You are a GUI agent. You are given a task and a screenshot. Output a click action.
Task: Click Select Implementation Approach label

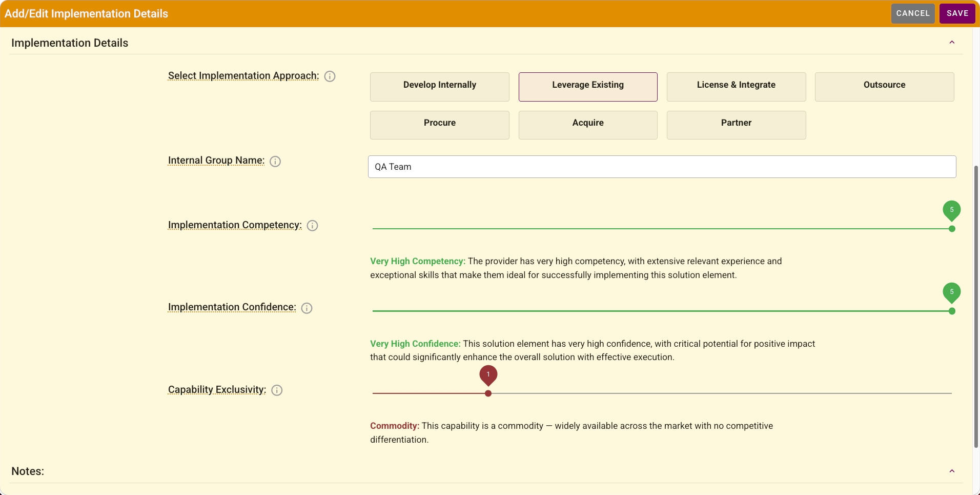[243, 76]
